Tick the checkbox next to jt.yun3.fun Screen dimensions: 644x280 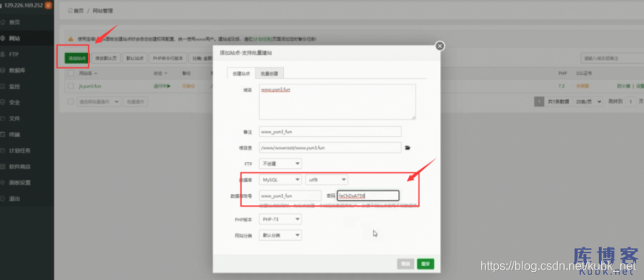(70, 86)
